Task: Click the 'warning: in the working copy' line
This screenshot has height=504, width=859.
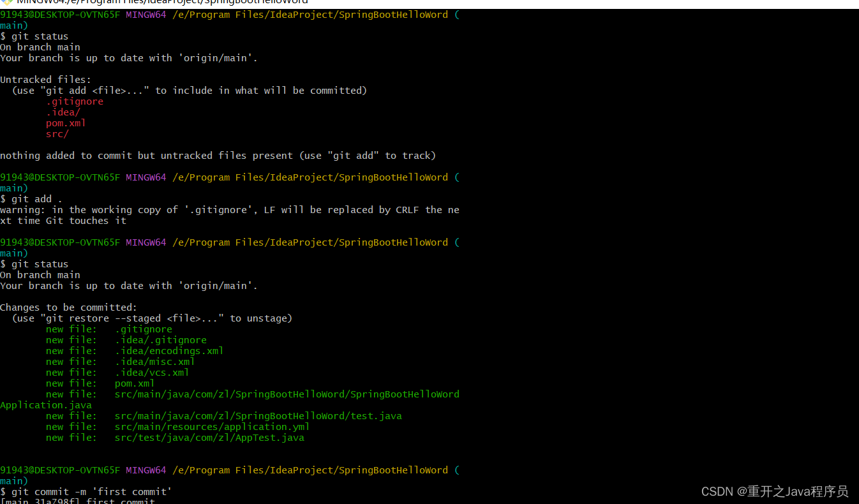Action: [x=230, y=210]
